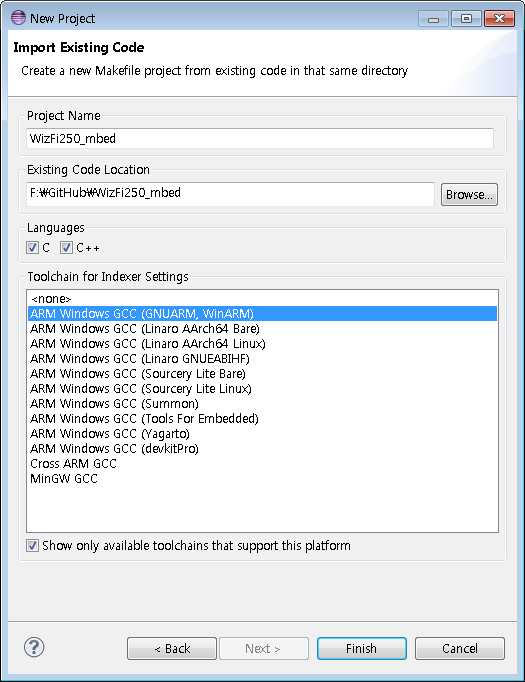The height and width of the screenshot is (682, 525).
Task: Cancel the New Project dialog
Action: pos(460,649)
